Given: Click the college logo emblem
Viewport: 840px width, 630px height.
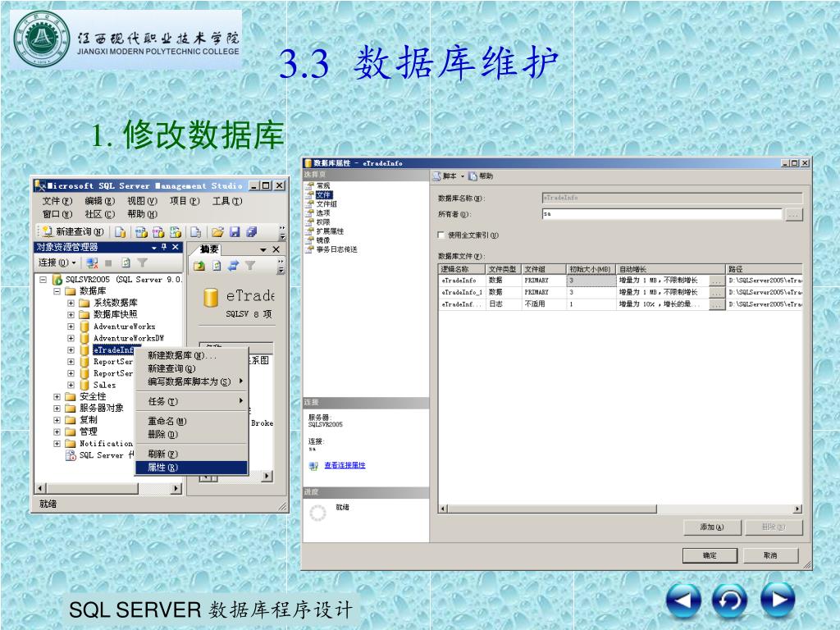Looking at the screenshot, I should 41,39.
